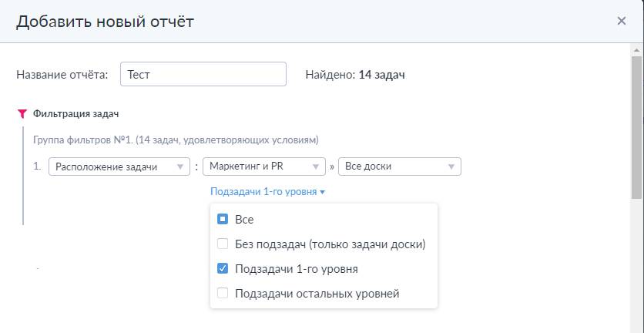Toggle the Все checkbox

[x=223, y=220]
